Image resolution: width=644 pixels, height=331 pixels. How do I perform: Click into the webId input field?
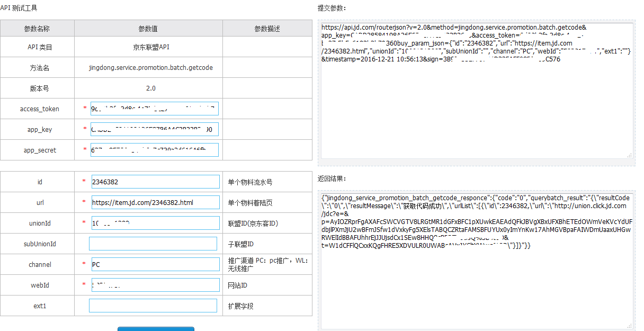pos(155,285)
